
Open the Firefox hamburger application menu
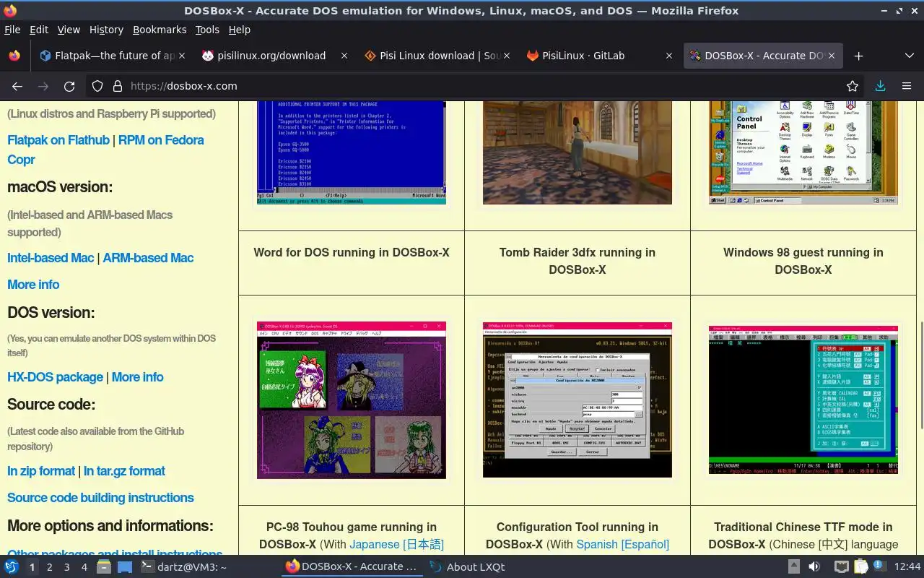(907, 86)
